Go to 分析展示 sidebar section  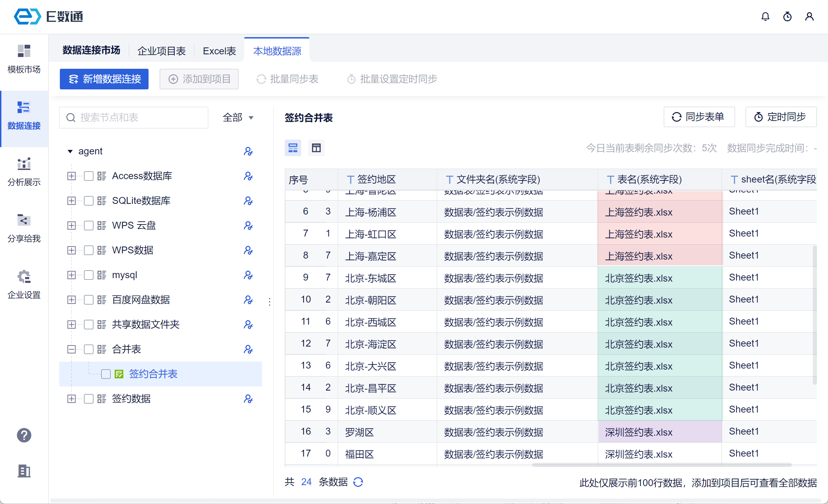(x=24, y=172)
